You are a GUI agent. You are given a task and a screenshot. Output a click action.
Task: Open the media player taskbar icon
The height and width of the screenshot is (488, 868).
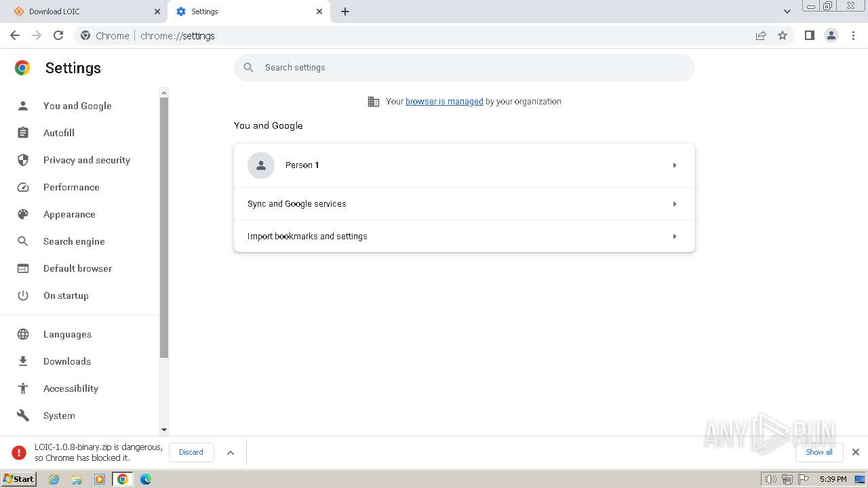pos(100,479)
